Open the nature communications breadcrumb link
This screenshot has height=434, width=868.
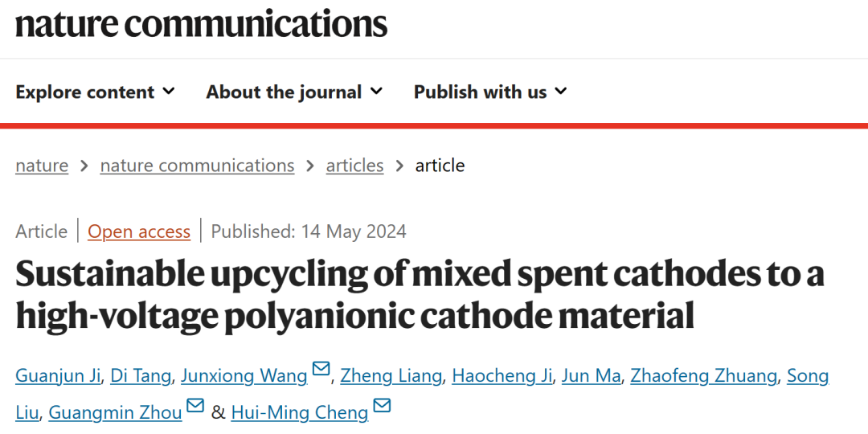pos(197,166)
